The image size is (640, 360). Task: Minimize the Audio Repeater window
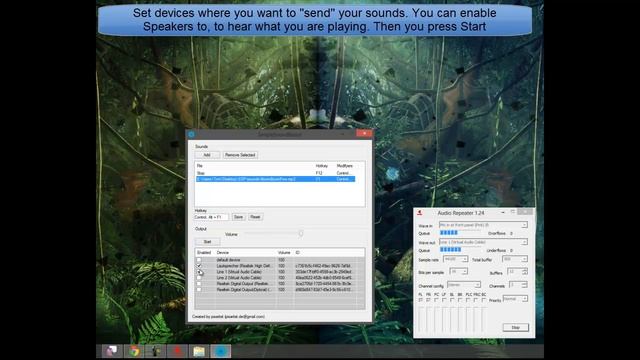tap(503, 212)
